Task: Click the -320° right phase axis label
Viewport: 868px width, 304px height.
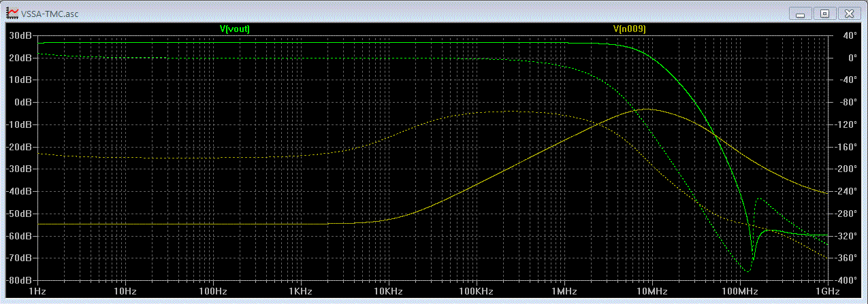Action: click(848, 236)
